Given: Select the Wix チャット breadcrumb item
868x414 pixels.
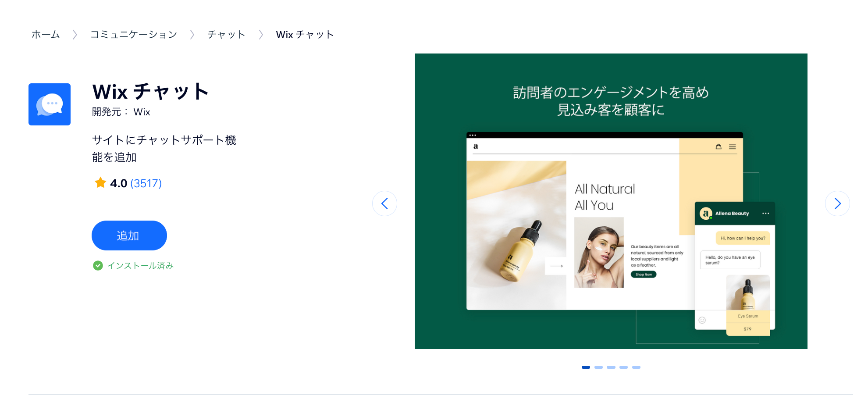Looking at the screenshot, I should 305,35.
